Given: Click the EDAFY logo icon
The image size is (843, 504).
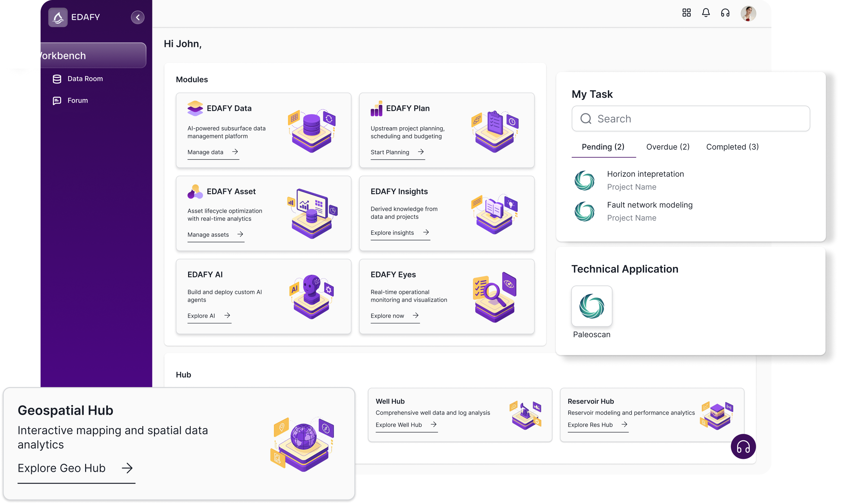Looking at the screenshot, I should (x=58, y=17).
